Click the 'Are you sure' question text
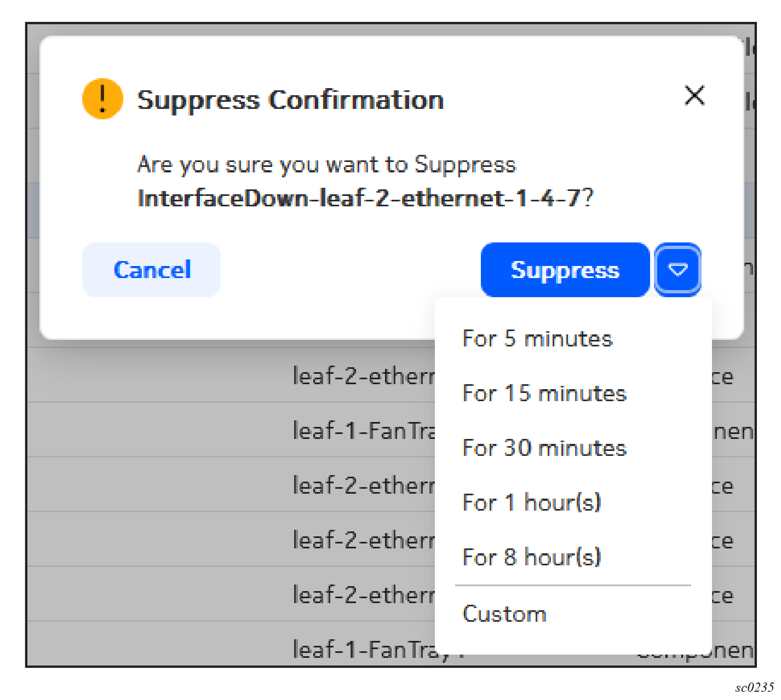Image resolution: width=781 pixels, height=700 pixels. (326, 165)
